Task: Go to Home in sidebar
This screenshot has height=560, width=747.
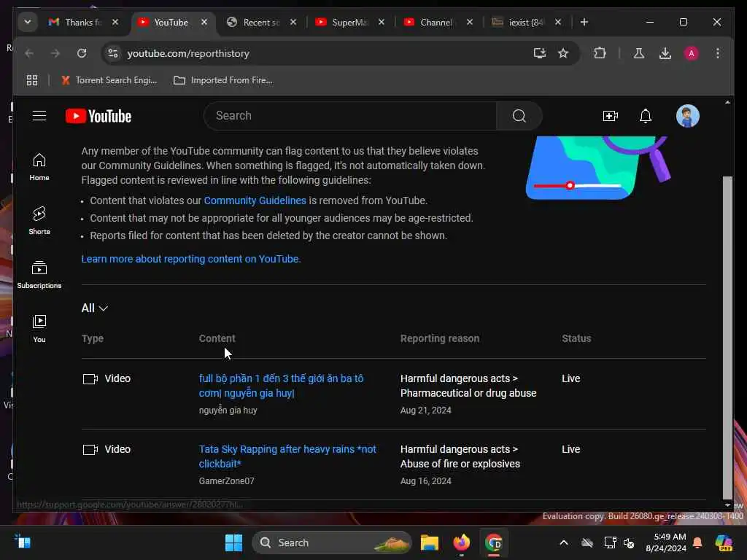Action: pyautogui.click(x=39, y=167)
